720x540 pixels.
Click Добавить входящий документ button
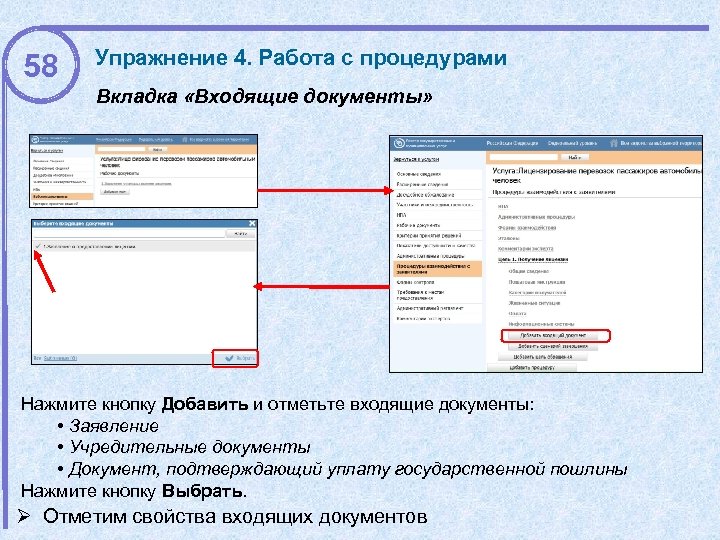click(553, 336)
